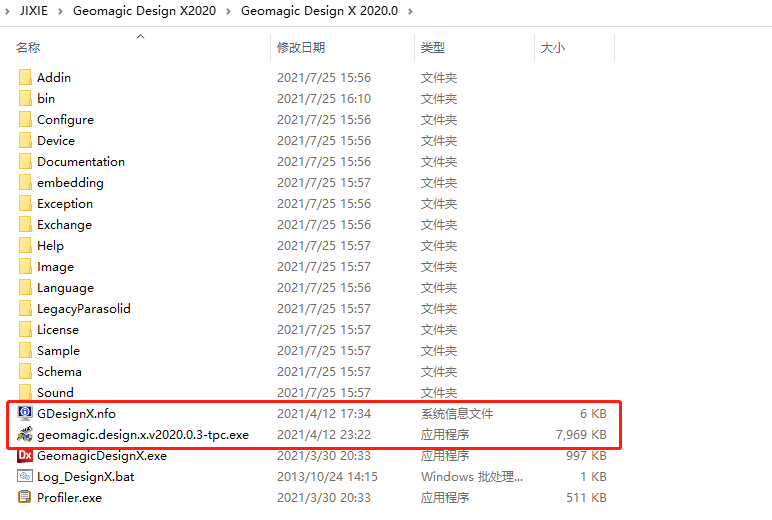Click the 997 KB size value
This screenshot has height=520, width=772.
pyautogui.click(x=586, y=456)
